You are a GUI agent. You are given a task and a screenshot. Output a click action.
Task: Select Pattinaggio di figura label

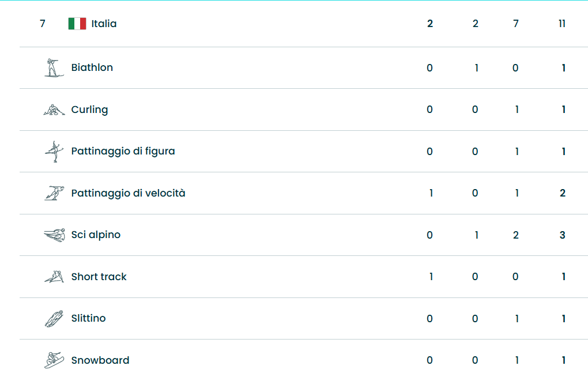pos(123,151)
